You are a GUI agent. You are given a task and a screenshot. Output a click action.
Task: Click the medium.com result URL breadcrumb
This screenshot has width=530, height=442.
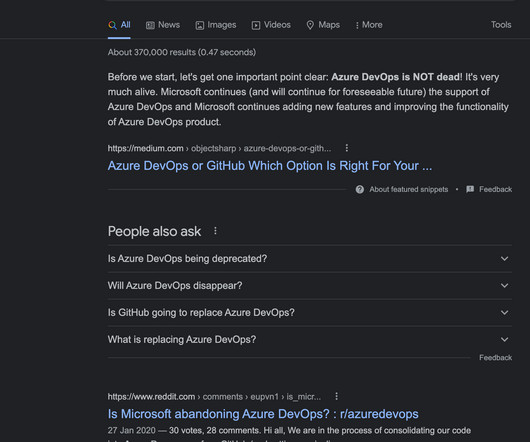pyautogui.click(x=219, y=148)
